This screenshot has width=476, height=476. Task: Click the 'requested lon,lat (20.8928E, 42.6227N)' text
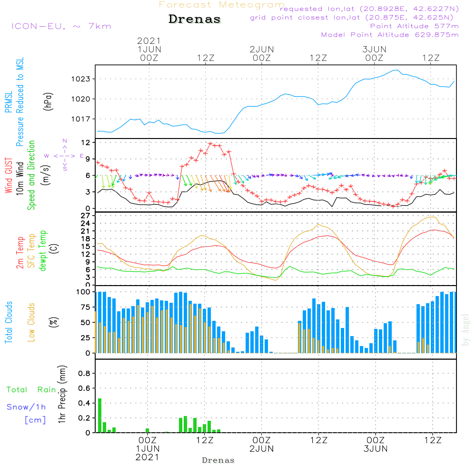coord(369,9)
